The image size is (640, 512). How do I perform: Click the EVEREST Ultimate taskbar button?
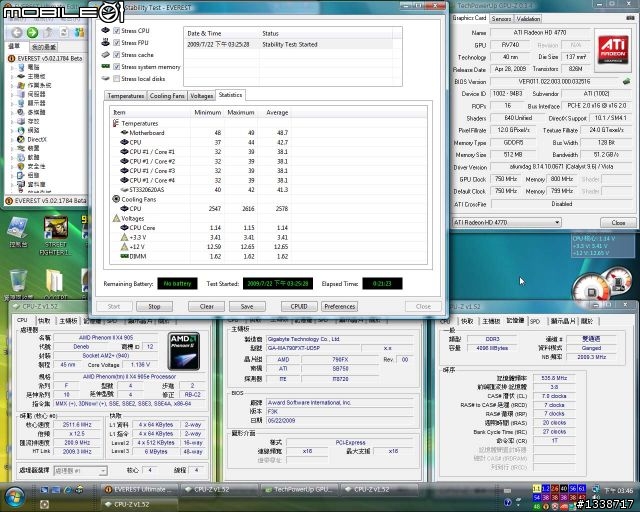(139, 489)
